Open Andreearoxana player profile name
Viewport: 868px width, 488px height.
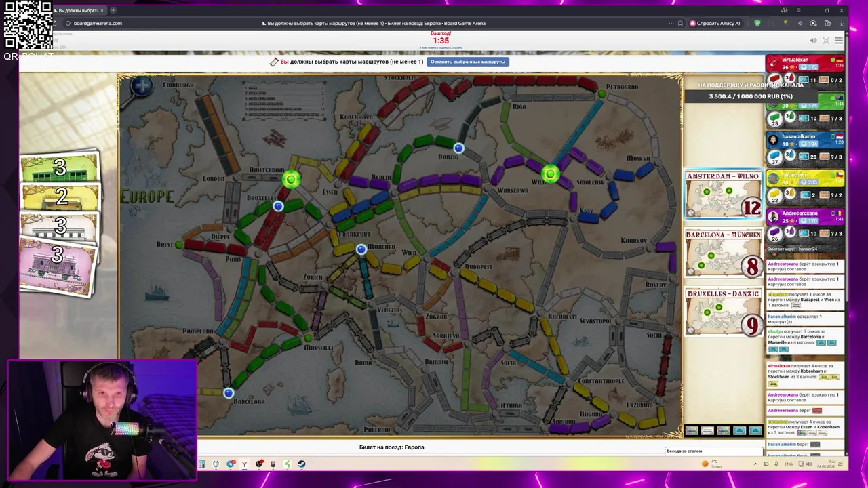click(800, 213)
